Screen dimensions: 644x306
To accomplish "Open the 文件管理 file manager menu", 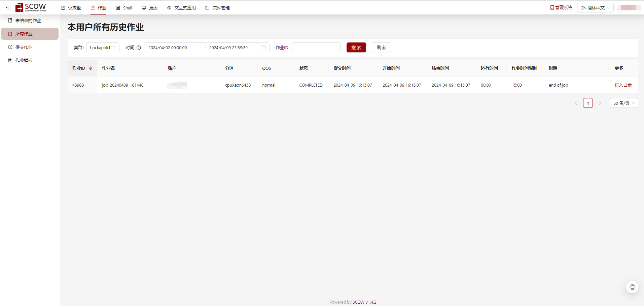I will (218, 8).
